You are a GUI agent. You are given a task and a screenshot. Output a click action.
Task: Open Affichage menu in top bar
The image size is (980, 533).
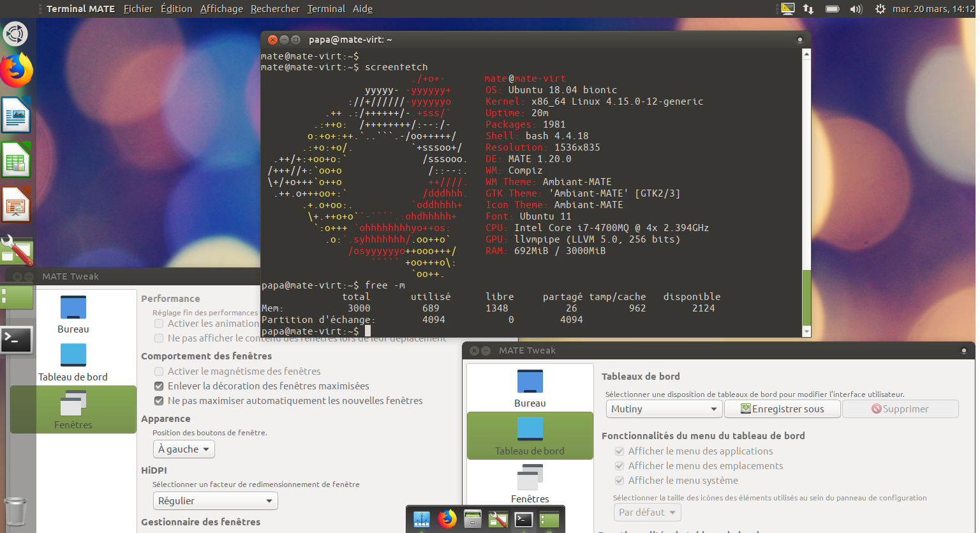click(x=221, y=9)
